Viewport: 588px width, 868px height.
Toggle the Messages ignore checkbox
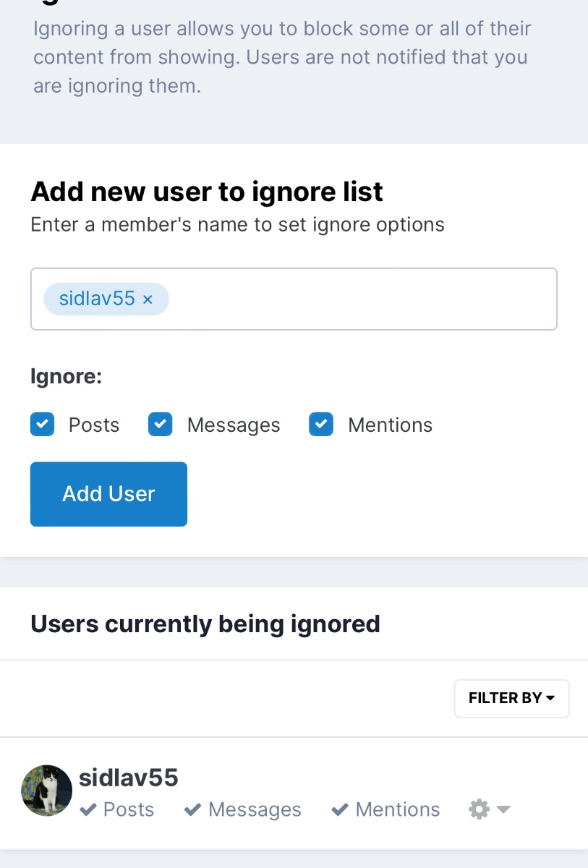[x=161, y=425]
